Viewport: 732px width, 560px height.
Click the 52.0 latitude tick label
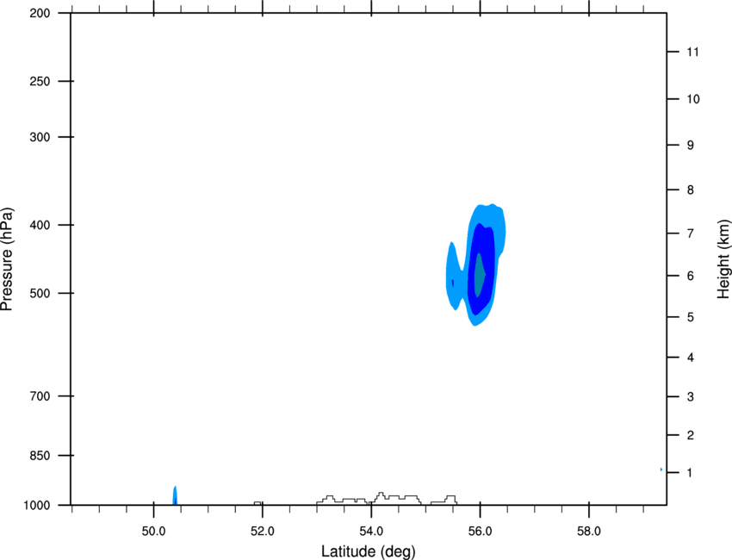click(263, 532)
